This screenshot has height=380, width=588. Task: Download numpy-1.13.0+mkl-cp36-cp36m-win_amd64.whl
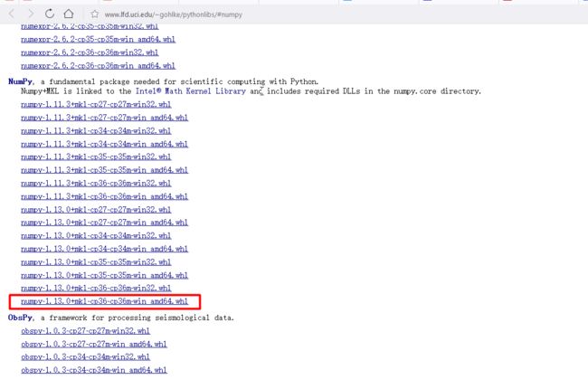(x=105, y=301)
